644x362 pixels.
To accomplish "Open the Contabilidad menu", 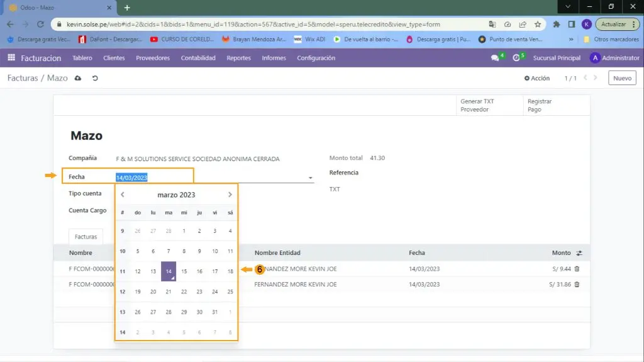I will tap(198, 58).
